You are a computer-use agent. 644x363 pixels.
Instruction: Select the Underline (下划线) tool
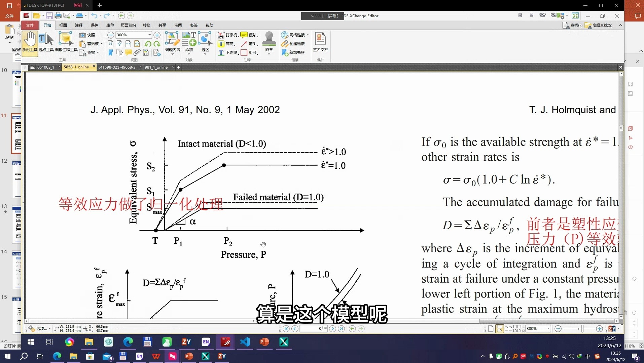[228, 52]
